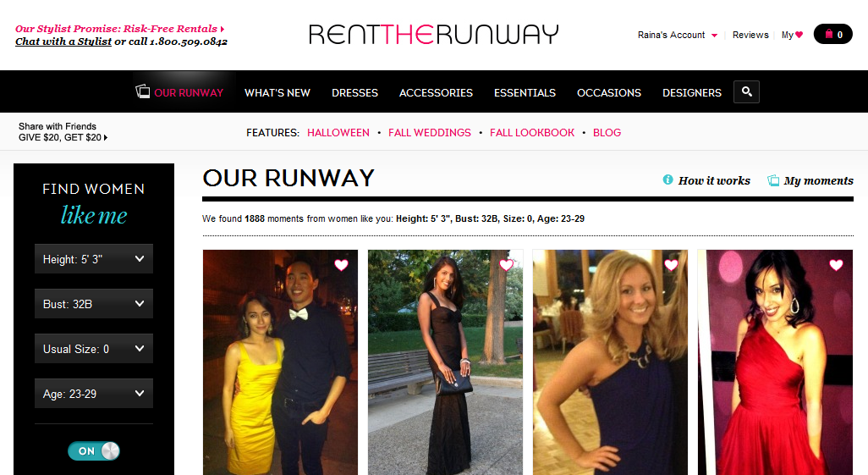
Task: Click the Our Runway photo stack icon
Action: coord(143,91)
